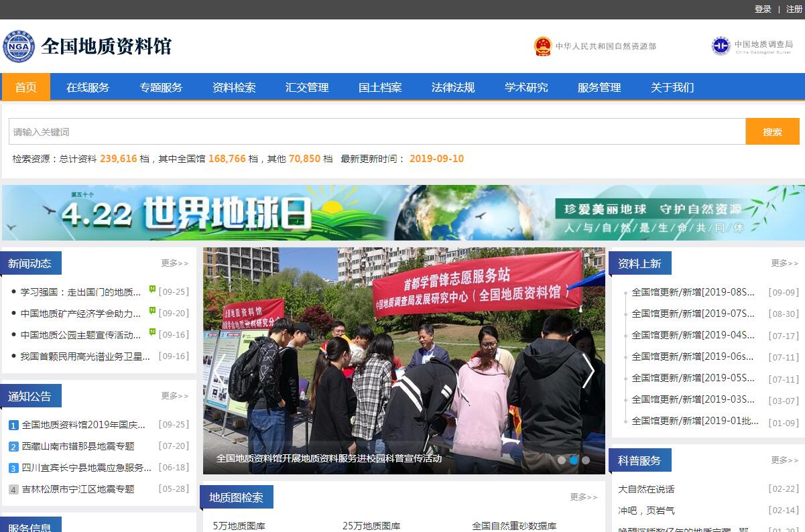805x532 pixels.
Task: Focus the keyword search input field
Action: [377, 131]
